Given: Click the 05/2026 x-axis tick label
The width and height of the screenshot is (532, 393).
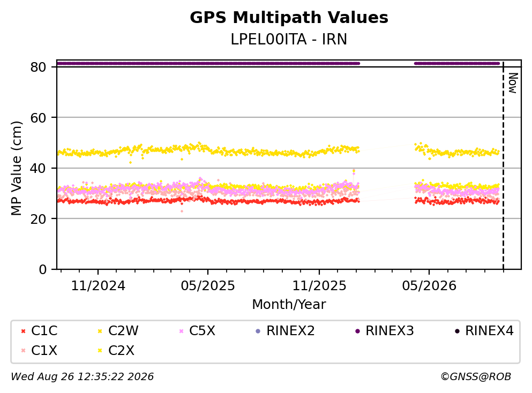Looking at the screenshot, I should tap(429, 286).
